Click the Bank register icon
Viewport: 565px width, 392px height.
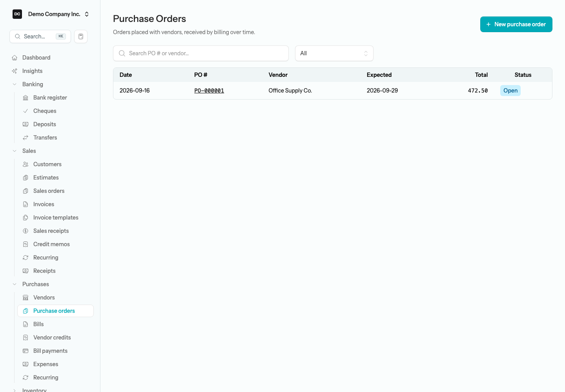[x=26, y=98]
